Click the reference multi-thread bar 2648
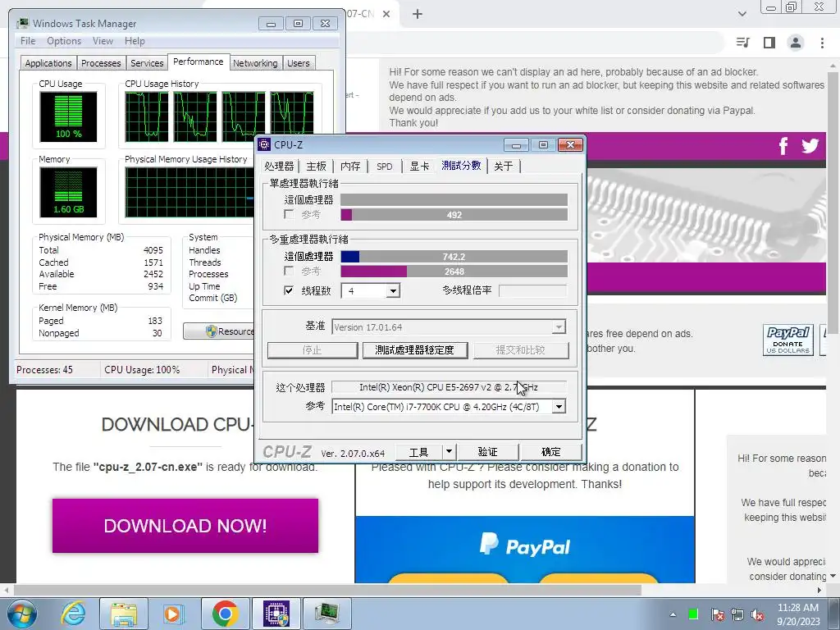 click(454, 272)
